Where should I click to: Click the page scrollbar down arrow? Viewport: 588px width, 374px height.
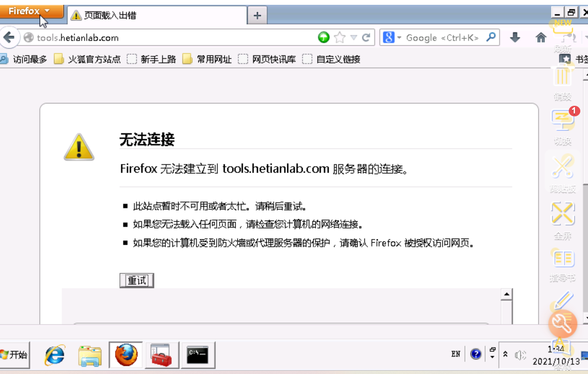coord(585,317)
